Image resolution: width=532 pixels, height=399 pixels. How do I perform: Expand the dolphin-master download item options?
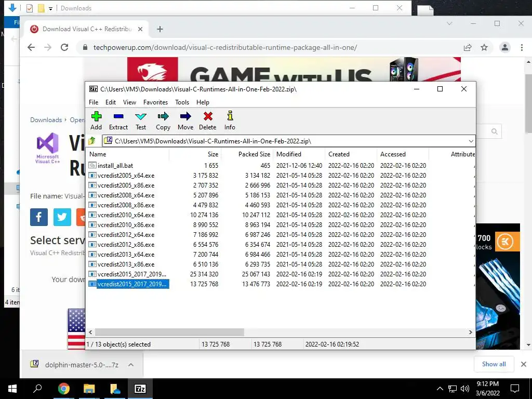pos(130,365)
